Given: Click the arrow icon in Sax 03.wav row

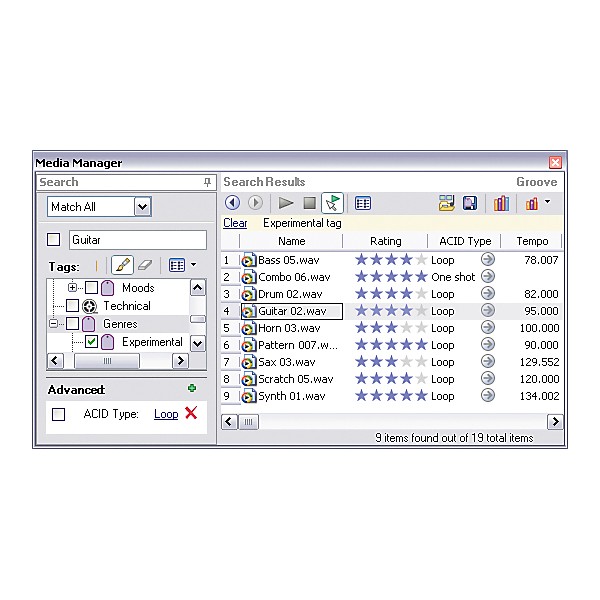Looking at the screenshot, I should click(488, 361).
